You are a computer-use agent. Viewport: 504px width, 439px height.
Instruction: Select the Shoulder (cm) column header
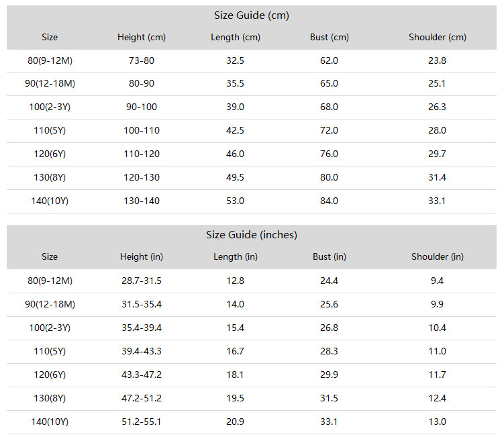coord(437,38)
